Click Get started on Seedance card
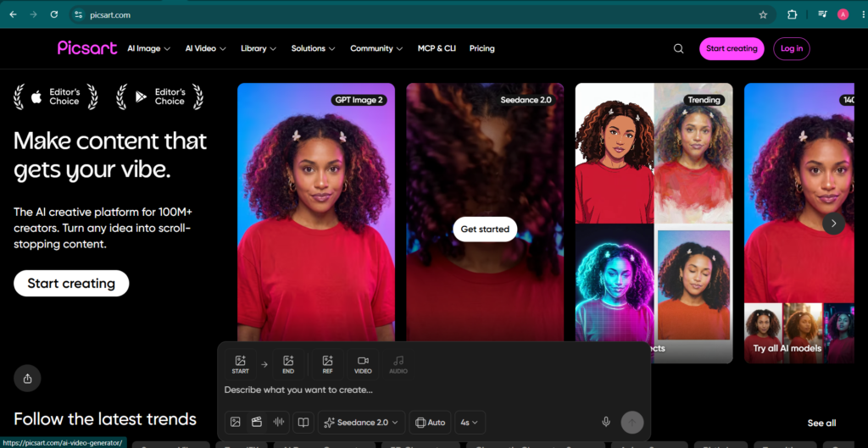This screenshot has height=448, width=868. click(x=485, y=229)
